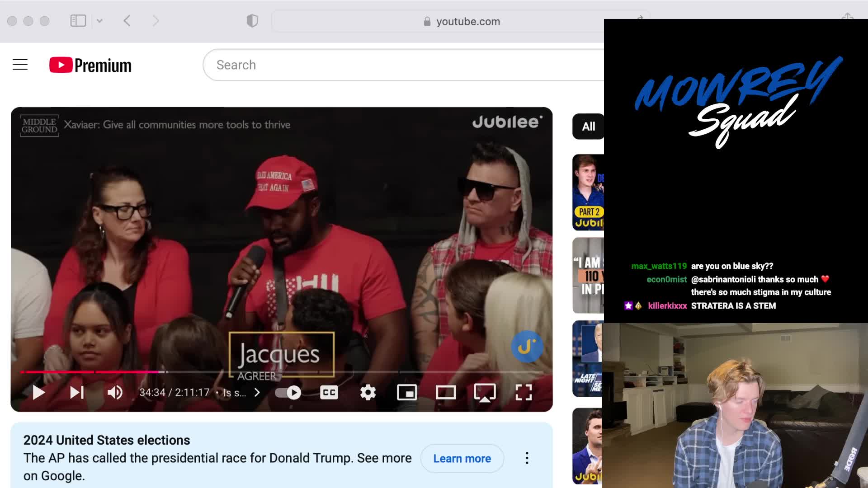Switch to theater mode
868x488 pixels.
click(x=446, y=392)
